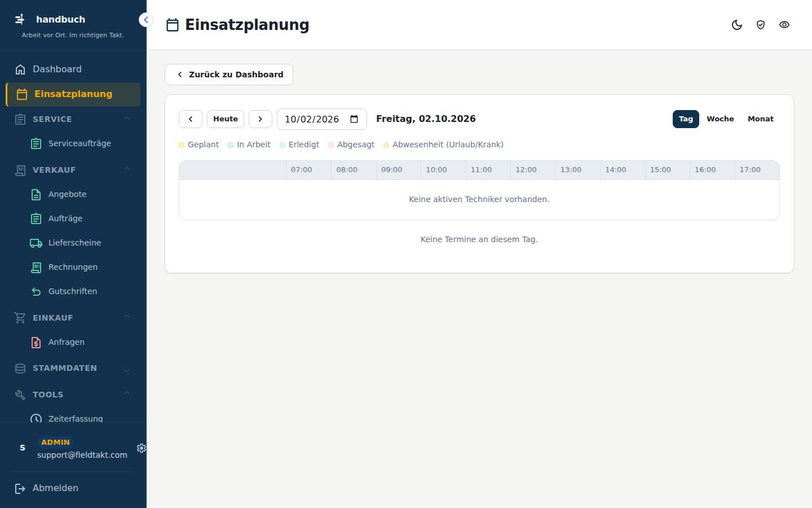This screenshot has height=508, width=812.
Task: Open Dashboard from the sidebar
Action: pyautogui.click(x=73, y=69)
